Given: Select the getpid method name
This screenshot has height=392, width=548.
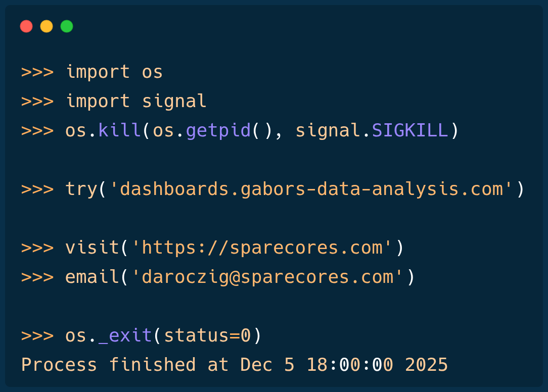Looking at the screenshot, I should click(218, 130).
